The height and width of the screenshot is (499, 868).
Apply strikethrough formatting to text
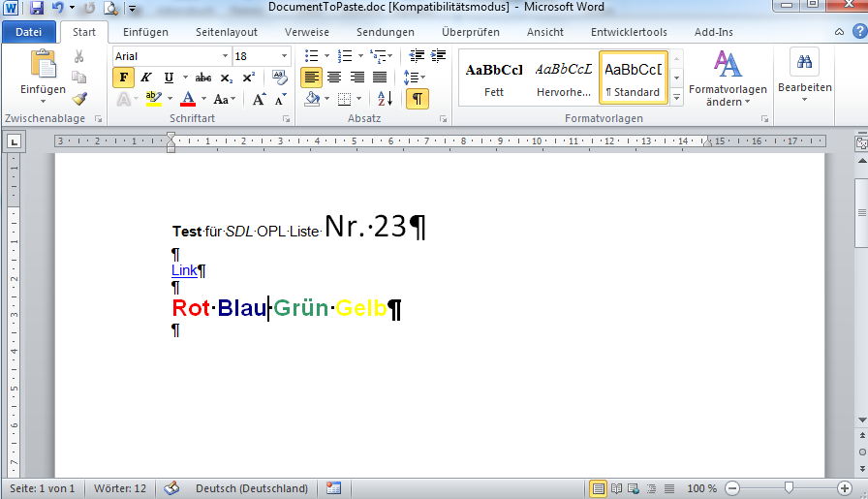coord(203,78)
